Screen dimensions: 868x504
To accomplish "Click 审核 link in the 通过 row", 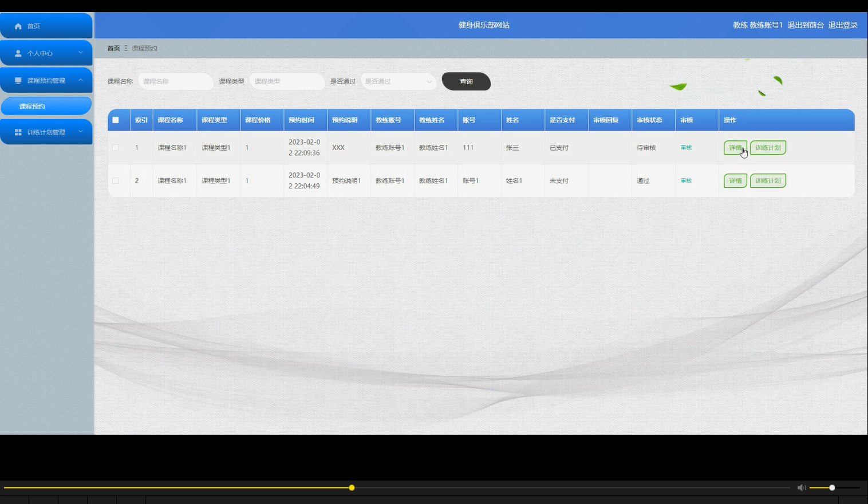I will point(686,181).
